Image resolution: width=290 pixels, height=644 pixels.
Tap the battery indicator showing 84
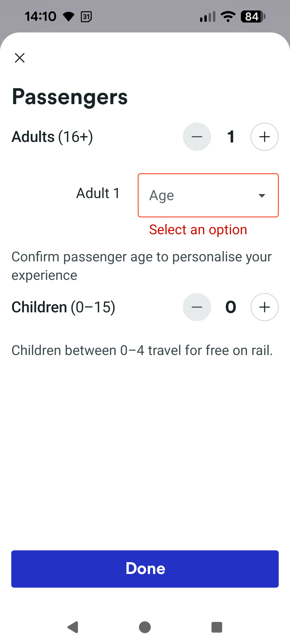point(252,17)
